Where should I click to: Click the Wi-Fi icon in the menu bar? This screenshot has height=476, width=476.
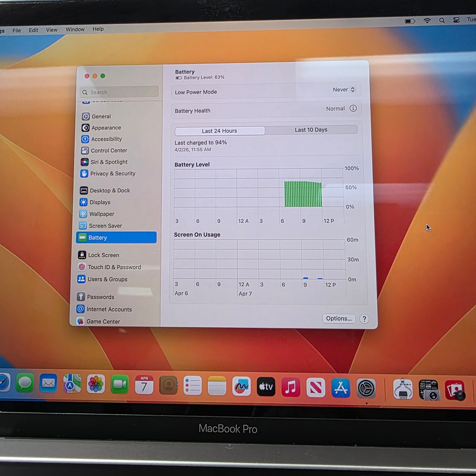[427, 20]
